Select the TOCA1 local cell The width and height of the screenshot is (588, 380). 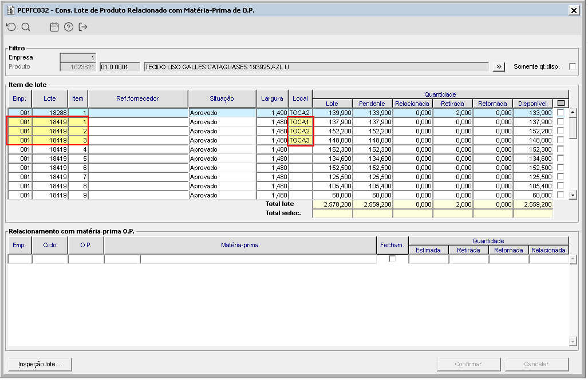(300, 122)
